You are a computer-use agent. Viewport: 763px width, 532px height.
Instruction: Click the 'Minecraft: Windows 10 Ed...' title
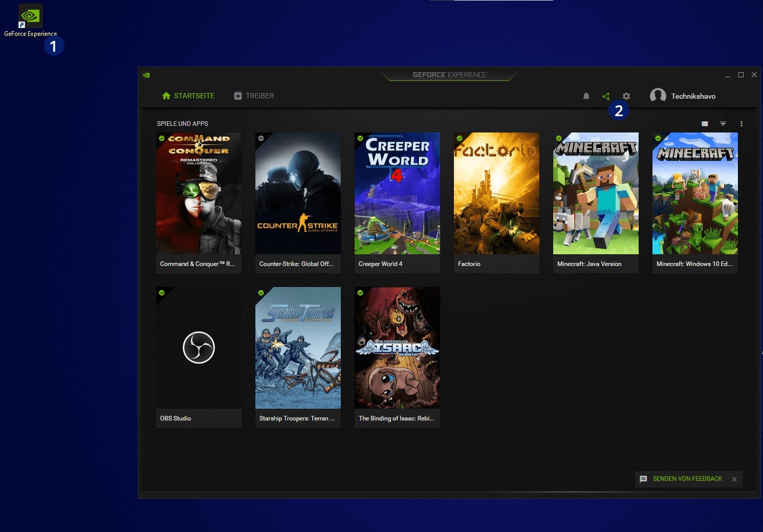pos(694,264)
